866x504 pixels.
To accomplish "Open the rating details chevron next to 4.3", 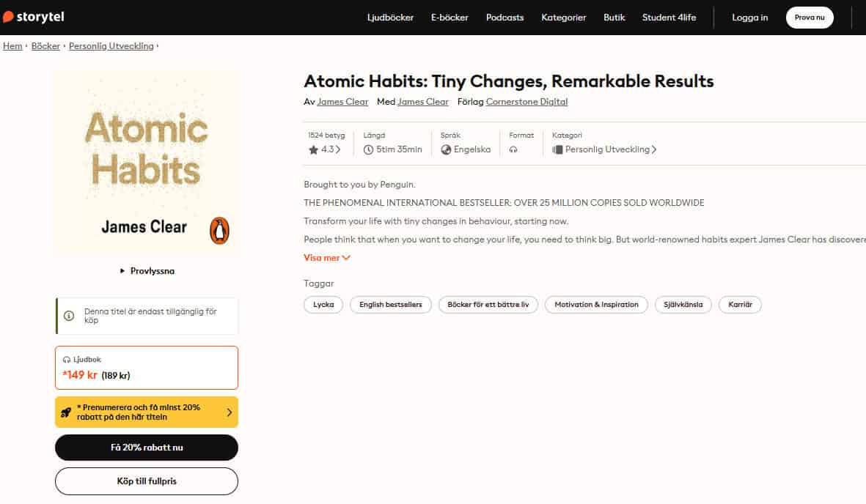I will pos(338,149).
